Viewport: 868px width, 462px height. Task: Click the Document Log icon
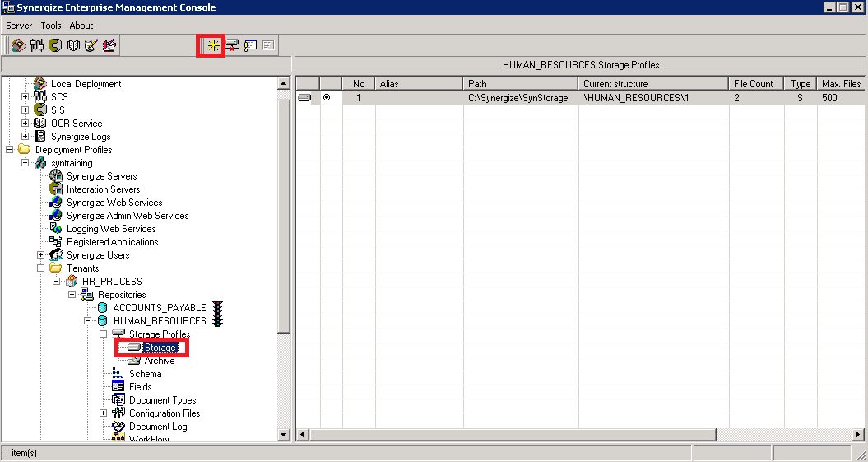(x=118, y=427)
